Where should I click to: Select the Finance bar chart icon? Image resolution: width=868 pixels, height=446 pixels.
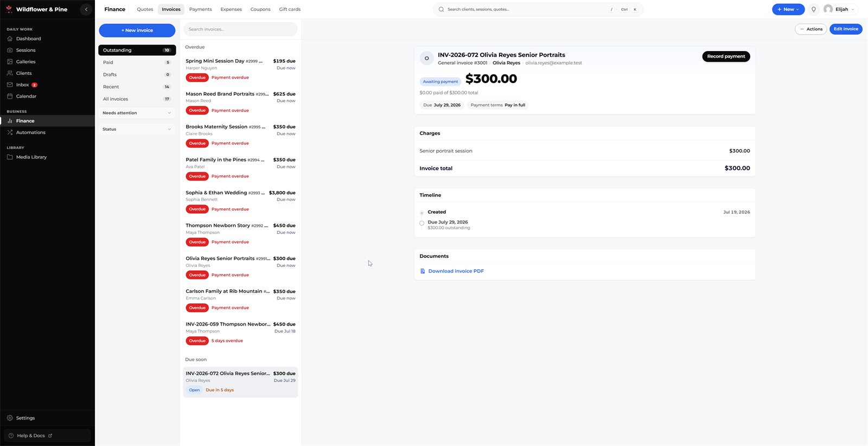(10, 121)
